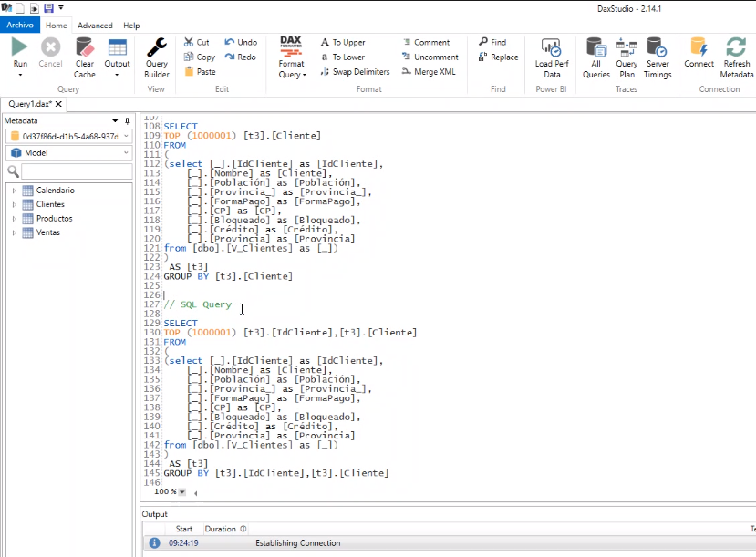Refresh Metadata from the connection
This screenshot has width=756, height=557.
tap(737, 57)
